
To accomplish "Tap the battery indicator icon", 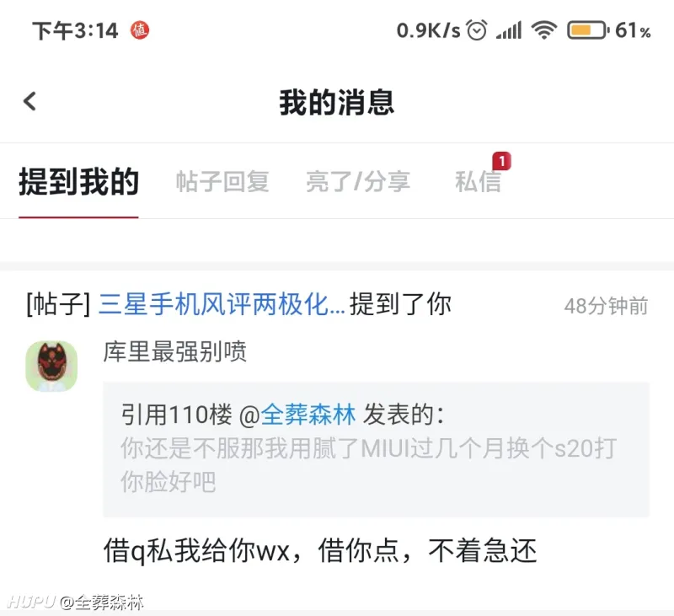I will (588, 30).
